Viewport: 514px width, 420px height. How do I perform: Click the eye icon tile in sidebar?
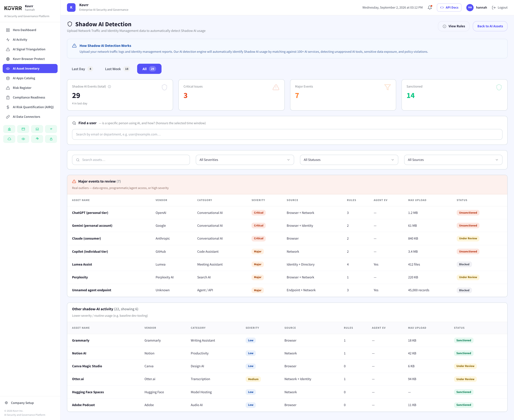pos(23,139)
